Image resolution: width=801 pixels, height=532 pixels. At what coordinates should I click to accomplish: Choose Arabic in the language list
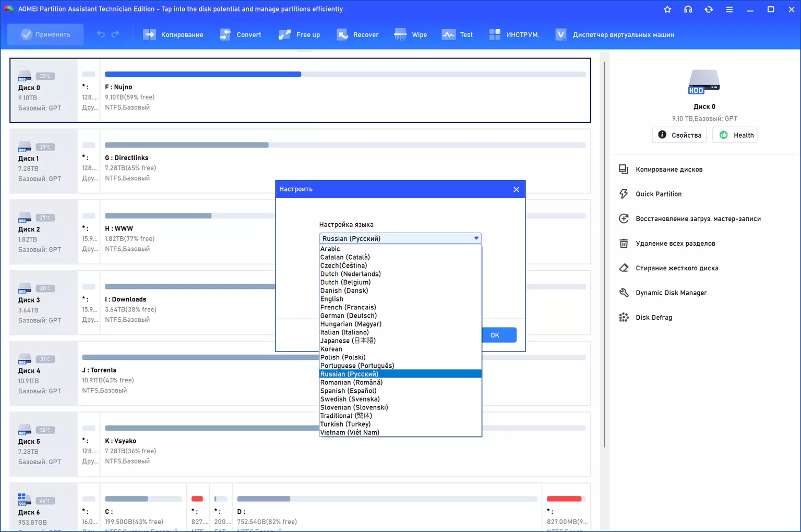(x=400, y=249)
